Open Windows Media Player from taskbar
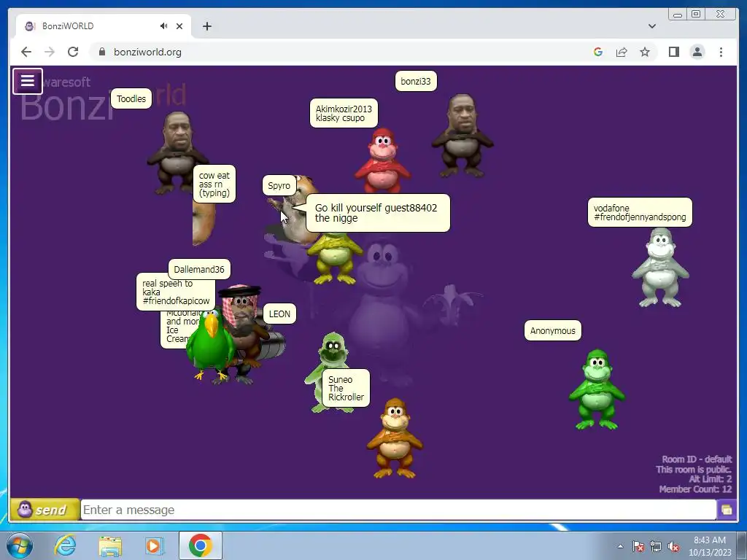Image resolution: width=747 pixels, height=560 pixels. point(154,545)
